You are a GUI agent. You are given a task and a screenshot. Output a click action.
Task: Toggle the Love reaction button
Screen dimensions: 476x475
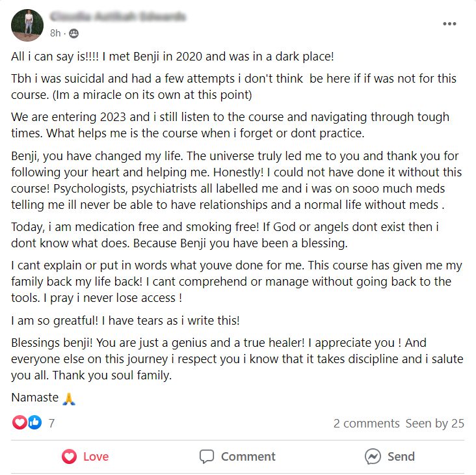pos(85,457)
